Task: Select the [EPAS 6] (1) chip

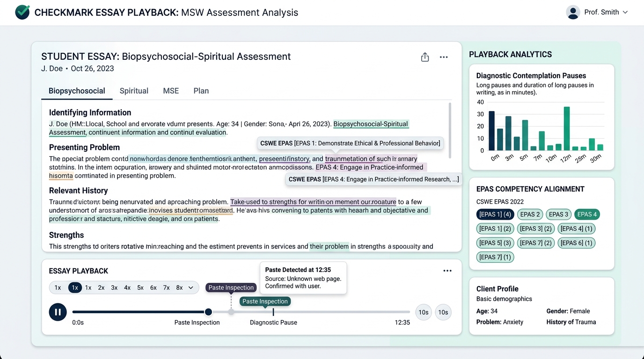Action: pyautogui.click(x=577, y=243)
